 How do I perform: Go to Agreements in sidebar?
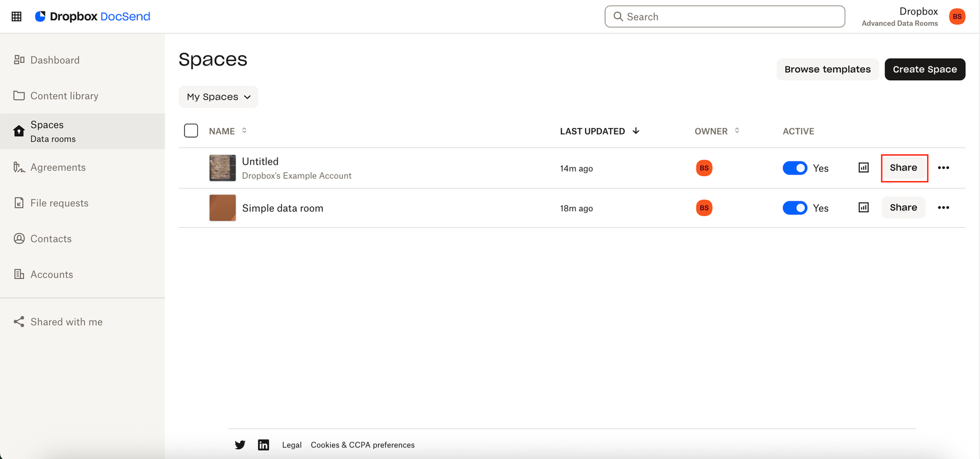(58, 167)
